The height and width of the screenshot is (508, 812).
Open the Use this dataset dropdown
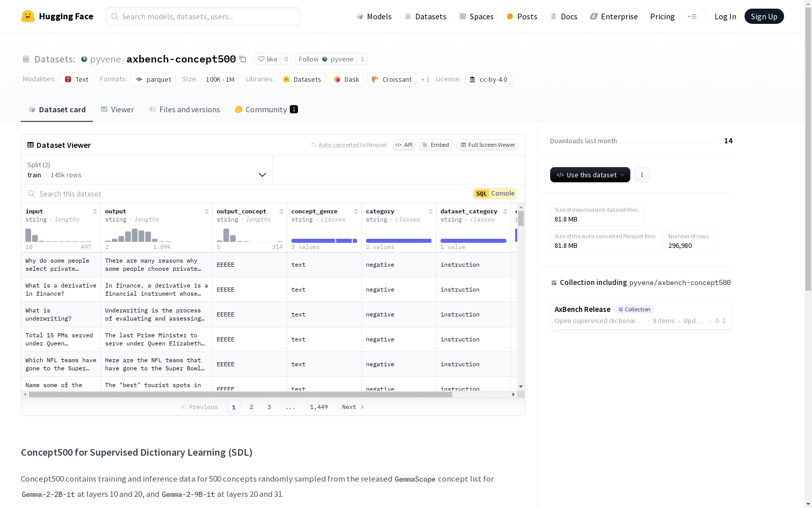point(590,175)
